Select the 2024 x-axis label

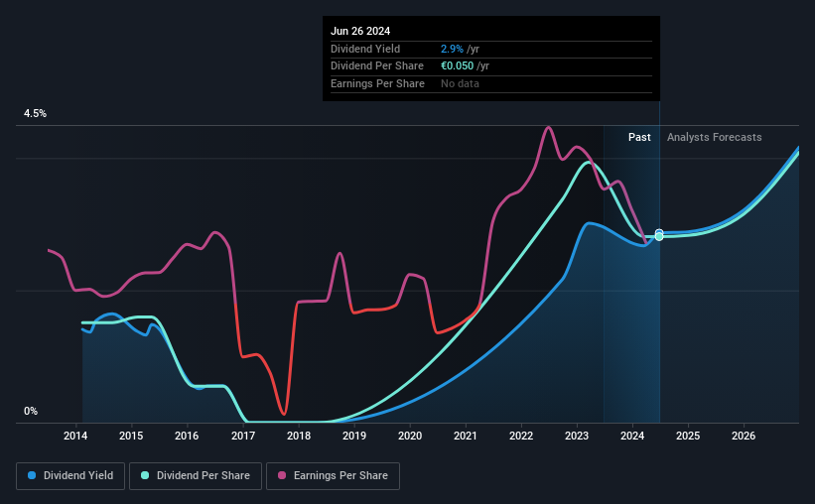[632, 436]
